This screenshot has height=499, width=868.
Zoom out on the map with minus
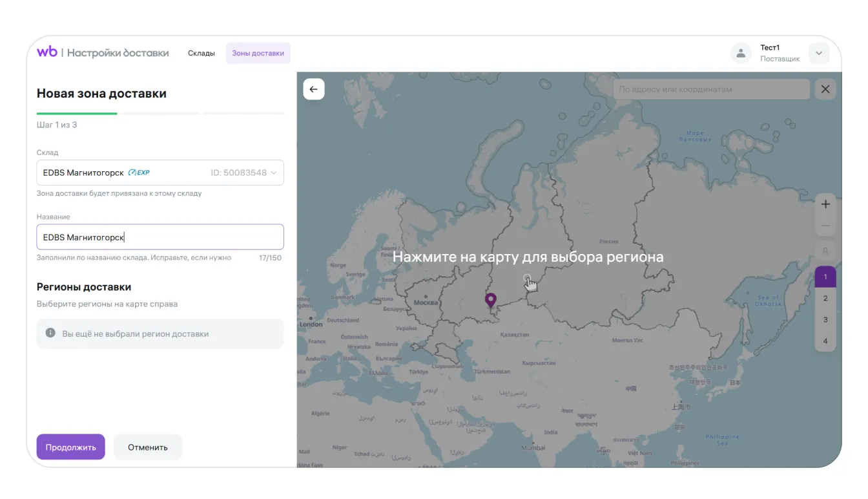click(x=825, y=226)
